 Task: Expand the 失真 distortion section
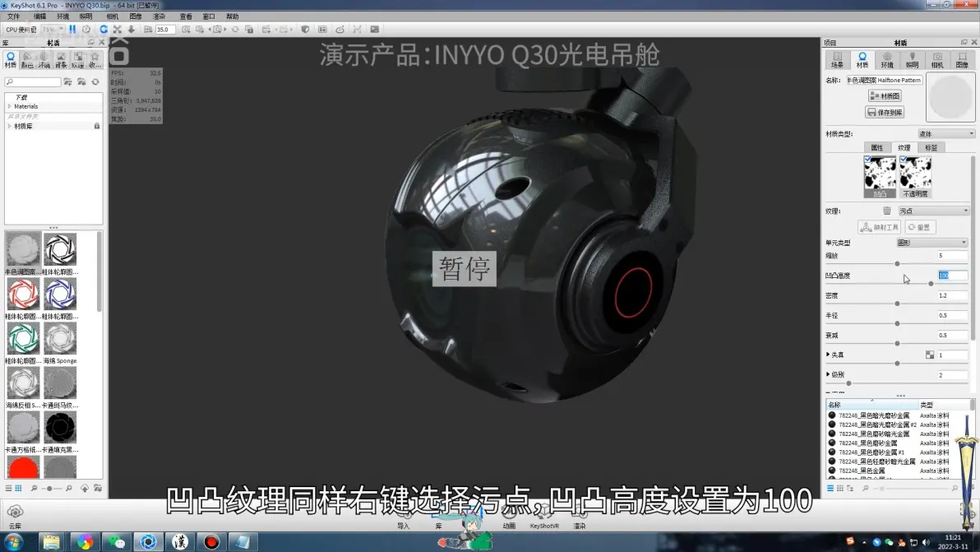tap(828, 355)
